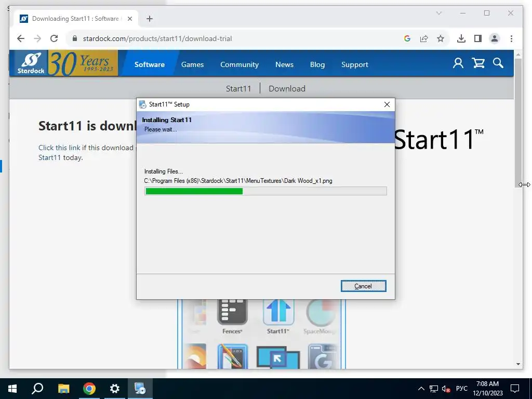Open the Windows Start menu
The height and width of the screenshot is (399, 532).
click(12, 389)
